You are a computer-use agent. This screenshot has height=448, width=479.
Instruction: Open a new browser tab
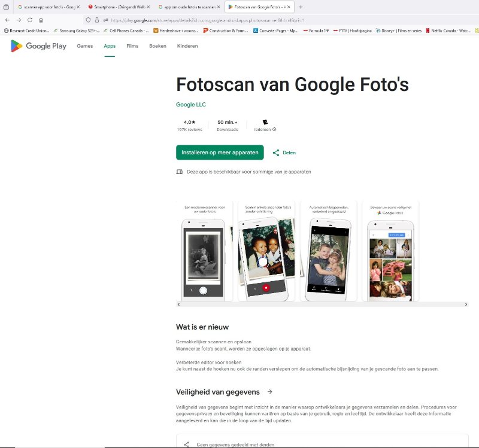pyautogui.click(x=301, y=7)
